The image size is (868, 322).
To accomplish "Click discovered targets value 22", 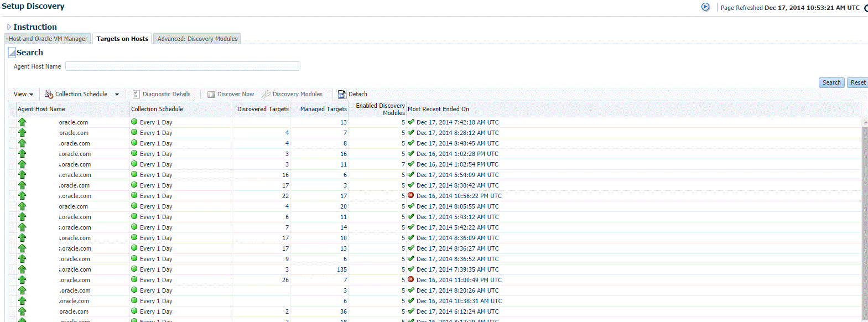I will (285, 196).
